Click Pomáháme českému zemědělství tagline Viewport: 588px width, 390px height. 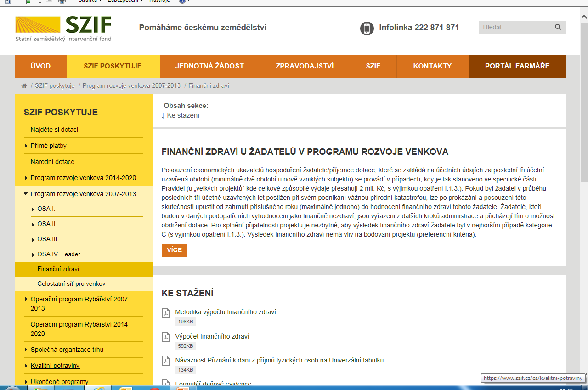(x=203, y=28)
